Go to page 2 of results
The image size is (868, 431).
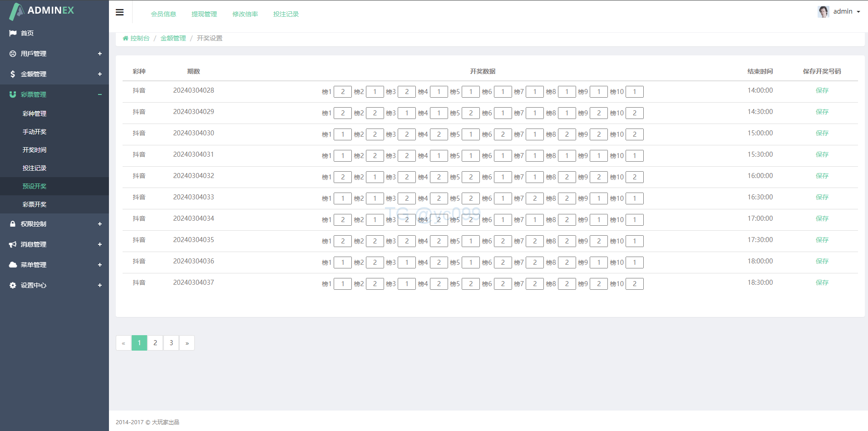pos(155,343)
